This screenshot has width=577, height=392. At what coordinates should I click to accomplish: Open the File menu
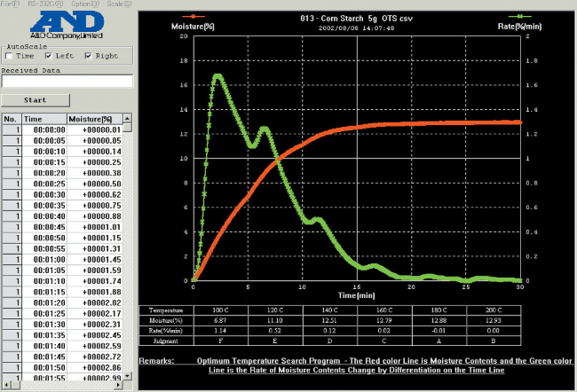11,4
